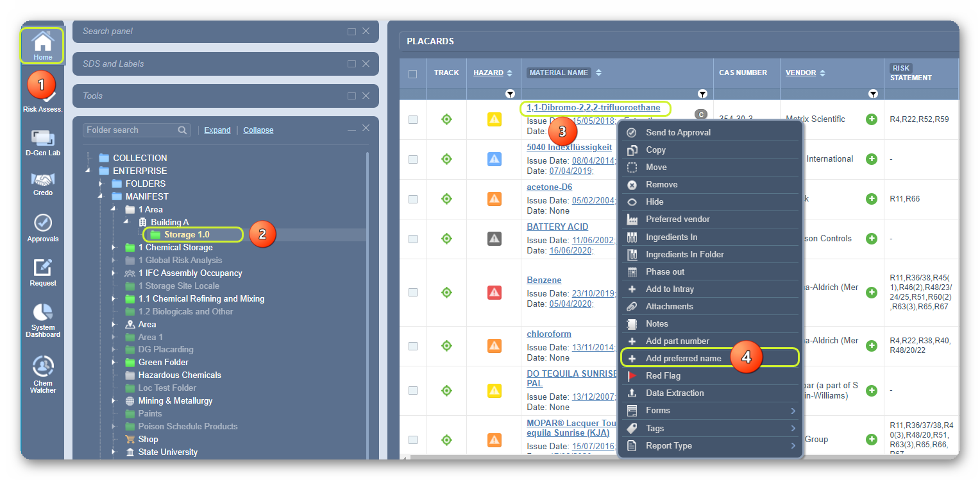
Task: Select the Hazardous Chemicals folder
Action: coord(180,375)
